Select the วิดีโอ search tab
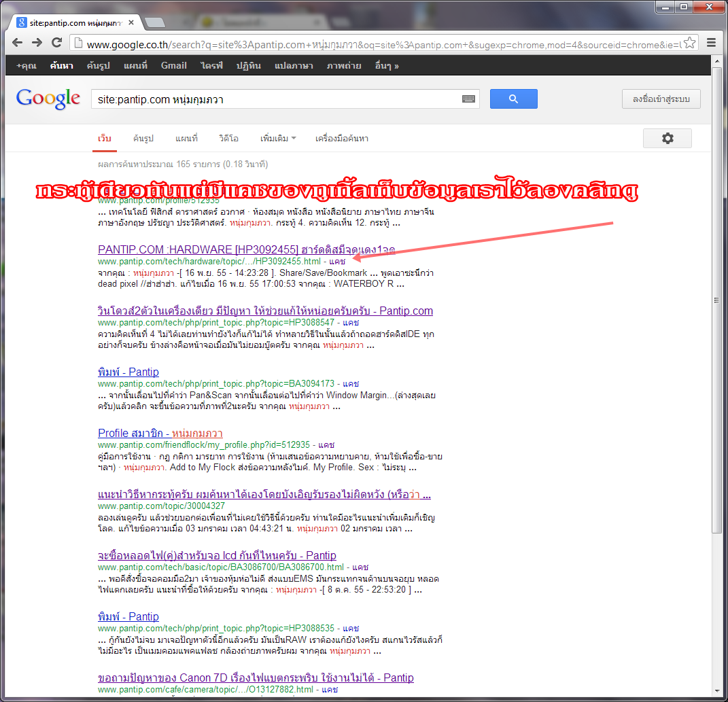This screenshot has height=702, width=728. click(x=228, y=139)
